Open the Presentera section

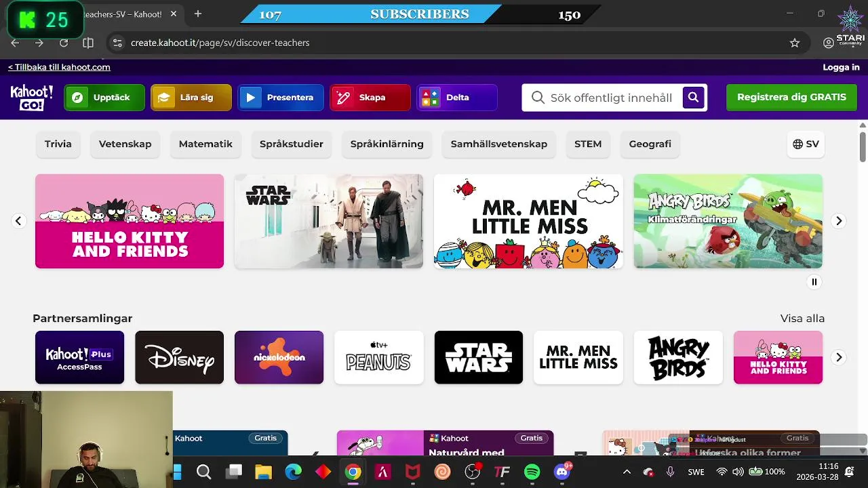pos(281,98)
